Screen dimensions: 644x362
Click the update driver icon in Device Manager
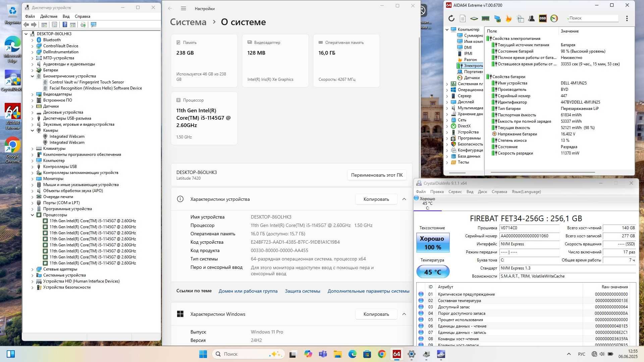tap(83, 24)
